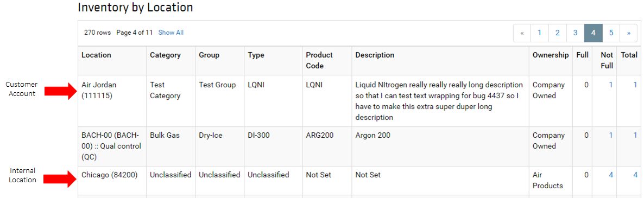644x198 pixels.
Task: Open Not Full count for Air Jordan
Action: point(611,85)
